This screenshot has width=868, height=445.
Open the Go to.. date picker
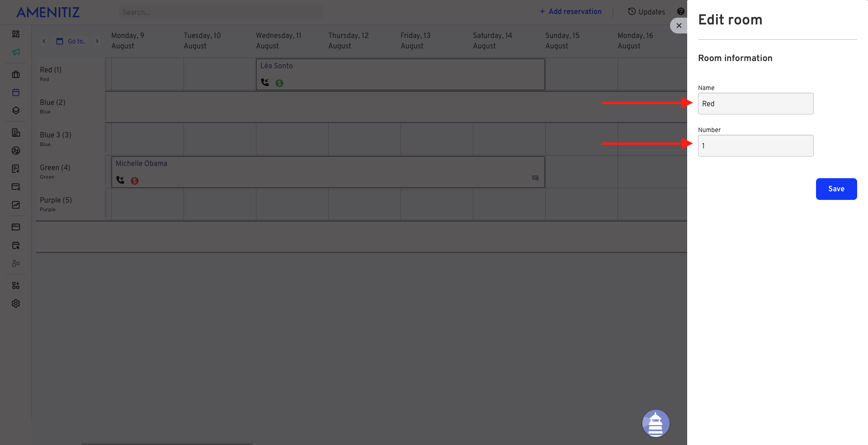pyautogui.click(x=71, y=41)
